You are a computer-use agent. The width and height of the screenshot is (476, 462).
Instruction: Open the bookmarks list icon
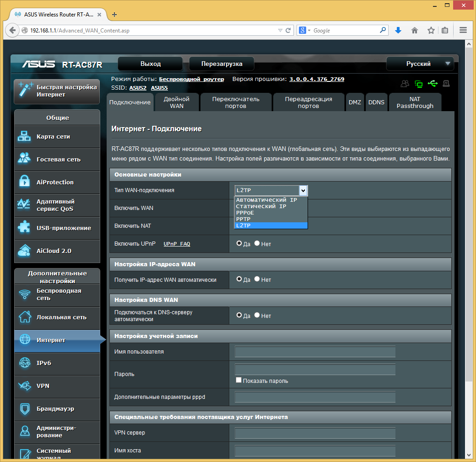[445, 30]
